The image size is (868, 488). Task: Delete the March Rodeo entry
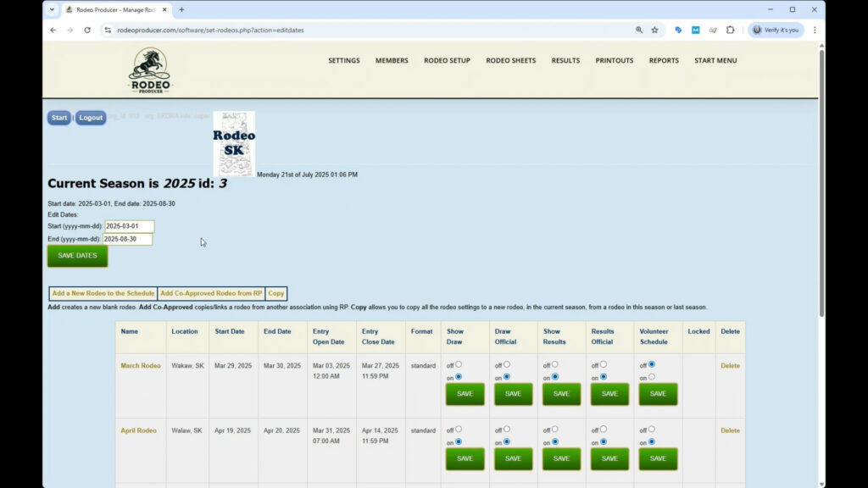click(x=730, y=366)
